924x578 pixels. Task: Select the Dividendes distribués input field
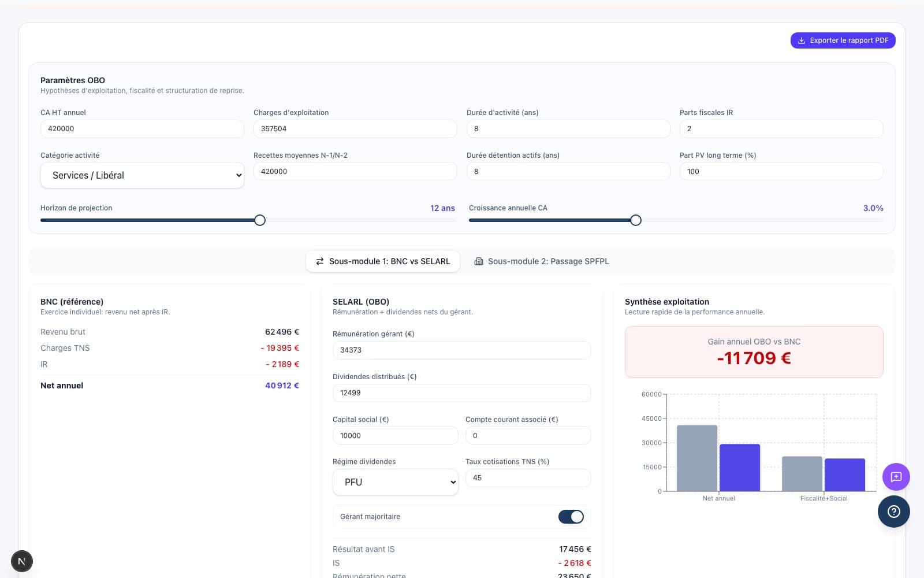pyautogui.click(x=461, y=393)
